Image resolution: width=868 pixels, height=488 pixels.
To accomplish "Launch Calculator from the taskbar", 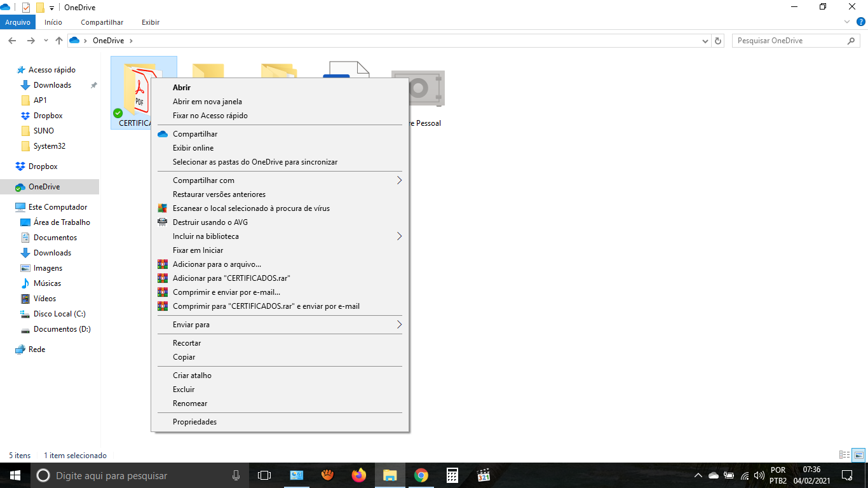I will tap(452, 475).
